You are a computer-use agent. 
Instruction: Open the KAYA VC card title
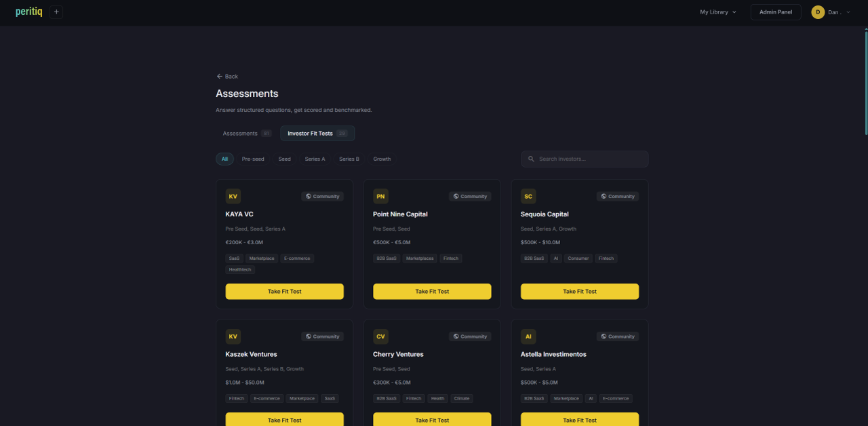(x=239, y=214)
